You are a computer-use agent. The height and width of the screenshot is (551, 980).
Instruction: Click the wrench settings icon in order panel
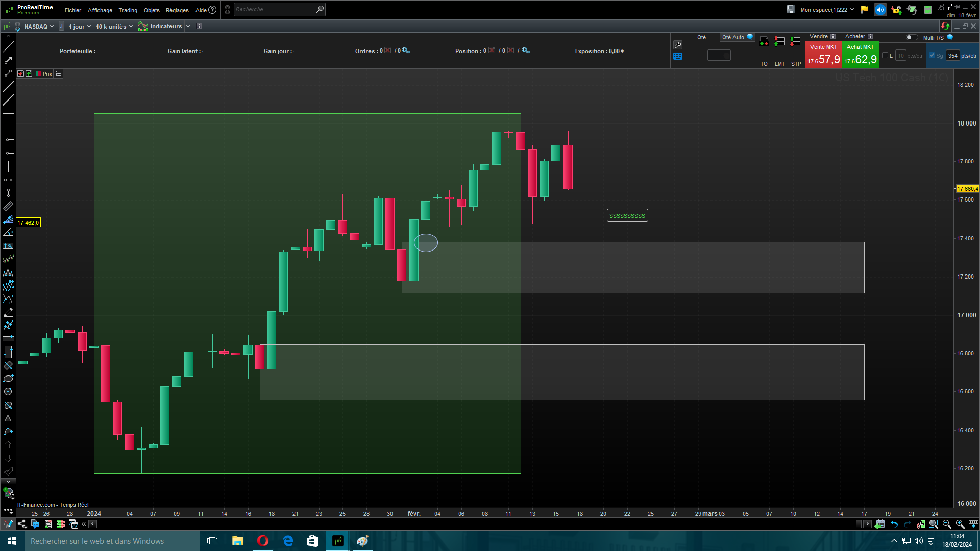(x=678, y=45)
